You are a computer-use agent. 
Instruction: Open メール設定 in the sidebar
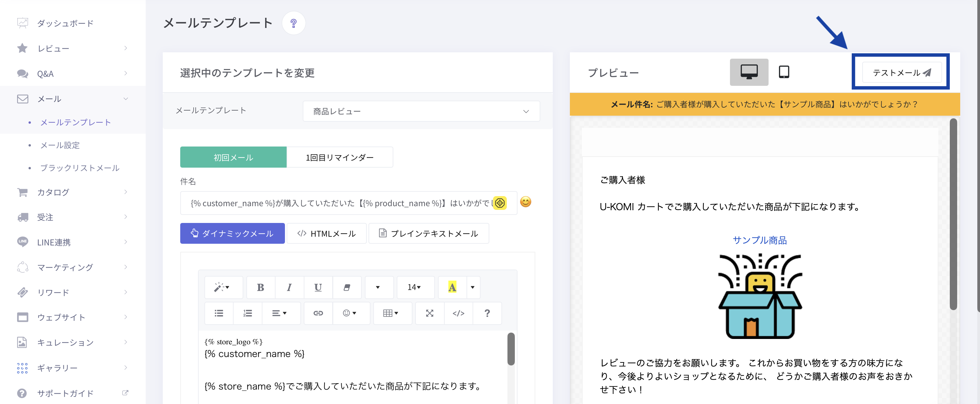point(60,145)
